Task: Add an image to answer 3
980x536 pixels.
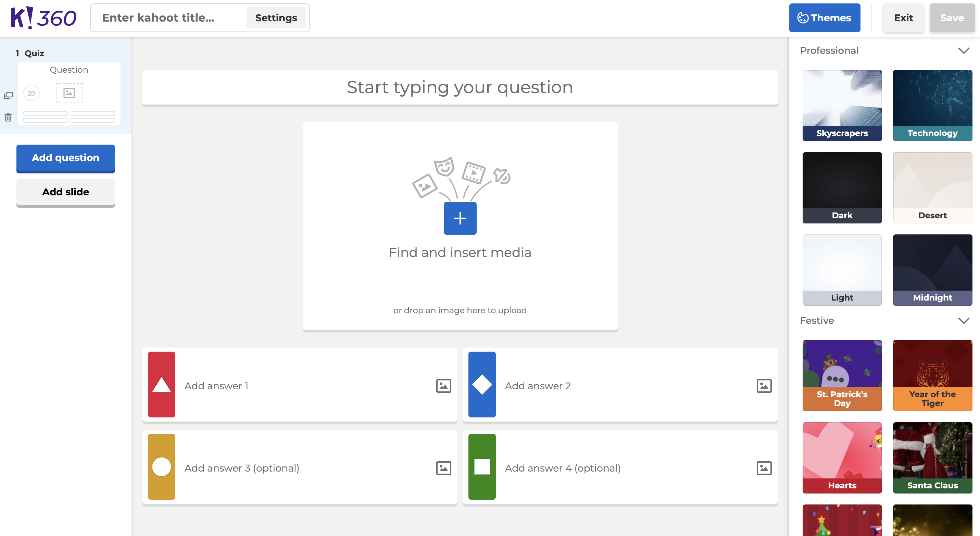Action: [443, 468]
